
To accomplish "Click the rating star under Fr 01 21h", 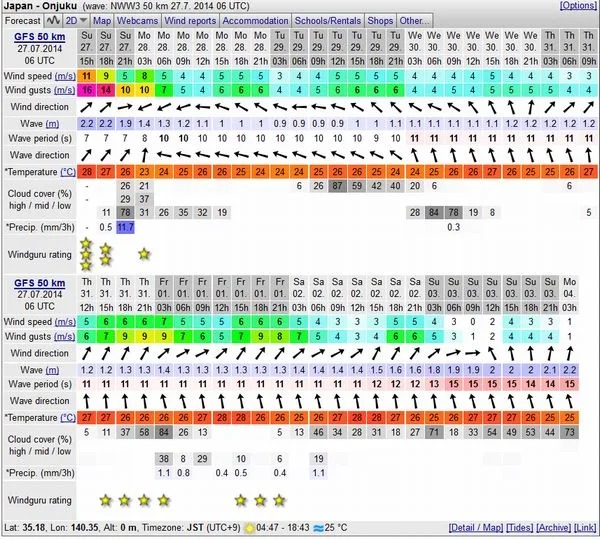I will click(280, 500).
